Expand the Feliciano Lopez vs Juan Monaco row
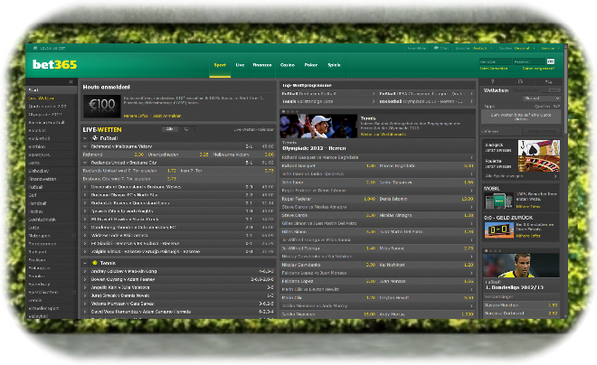This screenshot has width=597, height=365. coord(378,273)
